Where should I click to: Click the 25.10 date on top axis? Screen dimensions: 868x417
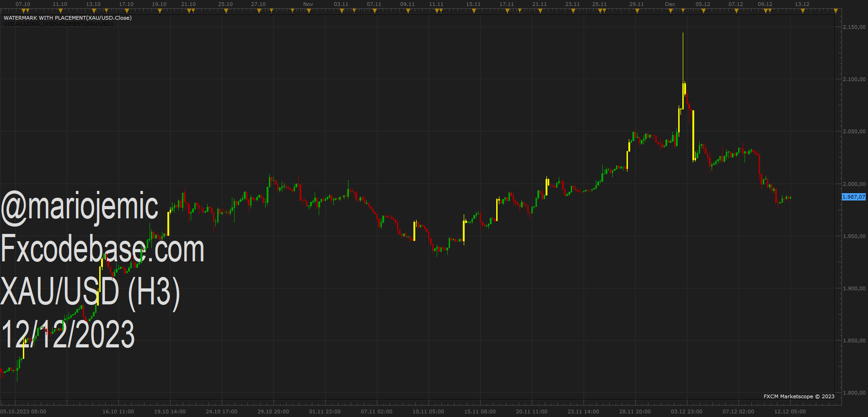click(225, 4)
